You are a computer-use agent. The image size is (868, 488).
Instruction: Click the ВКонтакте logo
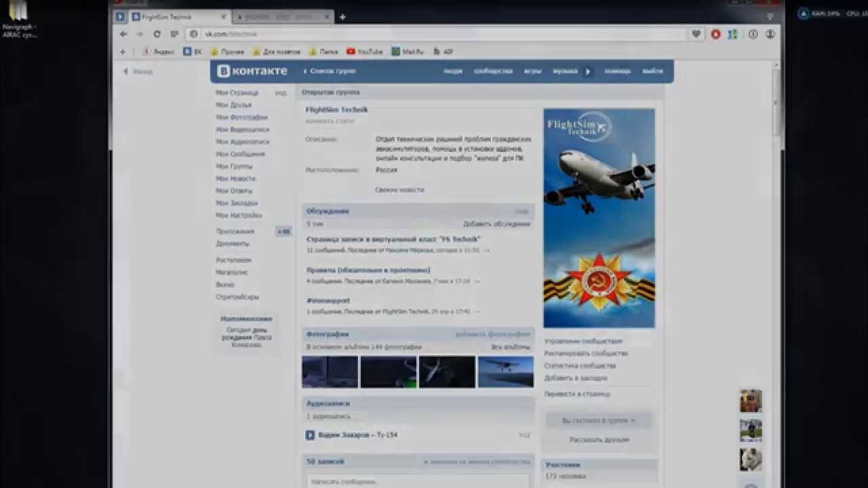252,71
